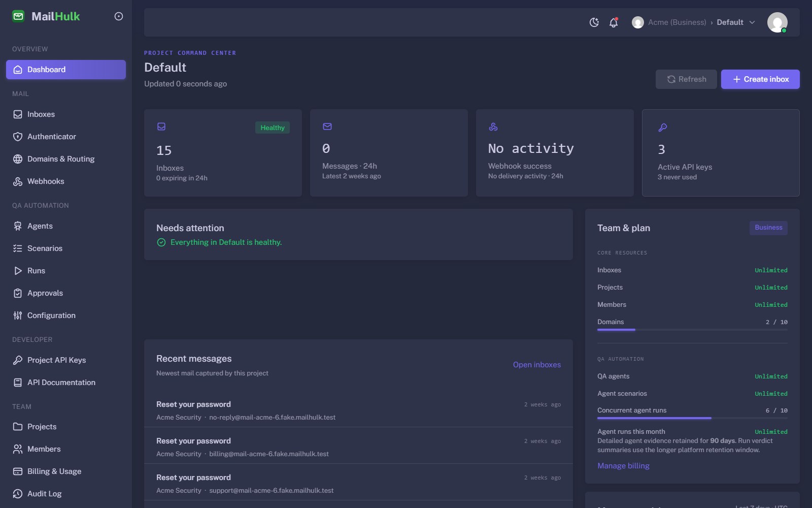
Task: Click the Agents robot icon
Action: (x=18, y=226)
